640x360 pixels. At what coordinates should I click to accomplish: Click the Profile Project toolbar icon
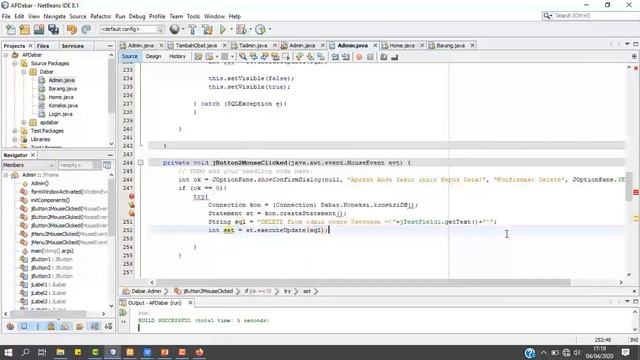260,29
